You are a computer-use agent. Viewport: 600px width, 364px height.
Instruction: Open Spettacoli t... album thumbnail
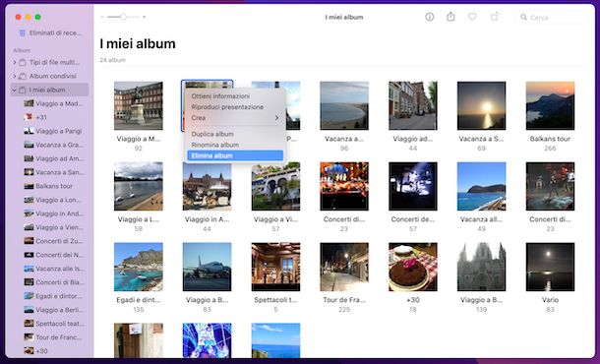click(x=275, y=267)
